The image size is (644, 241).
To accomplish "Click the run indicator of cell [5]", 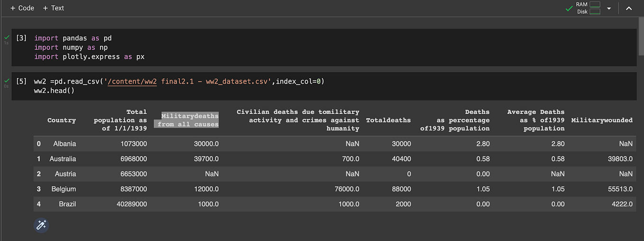I will pyautogui.click(x=21, y=82).
